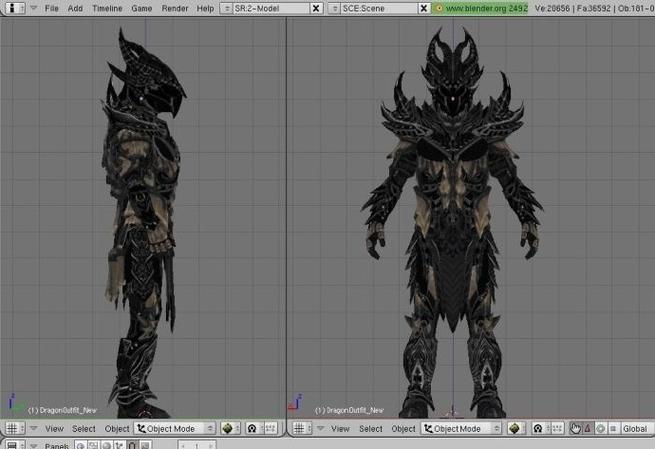The width and height of the screenshot is (655, 449).
Task: Open the Render menu
Action: point(175,8)
